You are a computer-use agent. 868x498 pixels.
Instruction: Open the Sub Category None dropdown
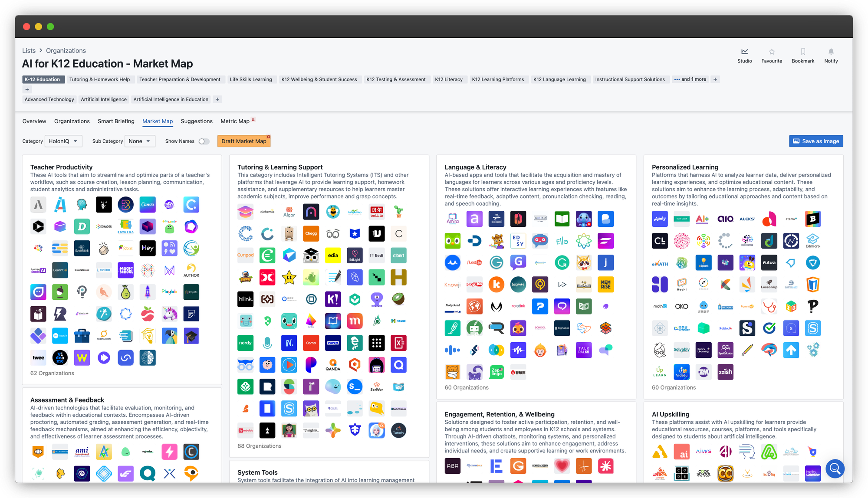click(140, 141)
